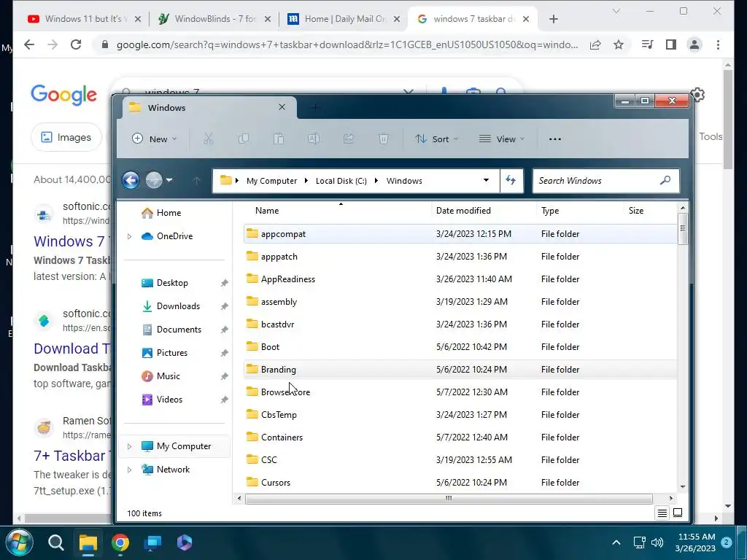Open Chrome side panel icon
The height and width of the screenshot is (560, 747).
coord(671,44)
